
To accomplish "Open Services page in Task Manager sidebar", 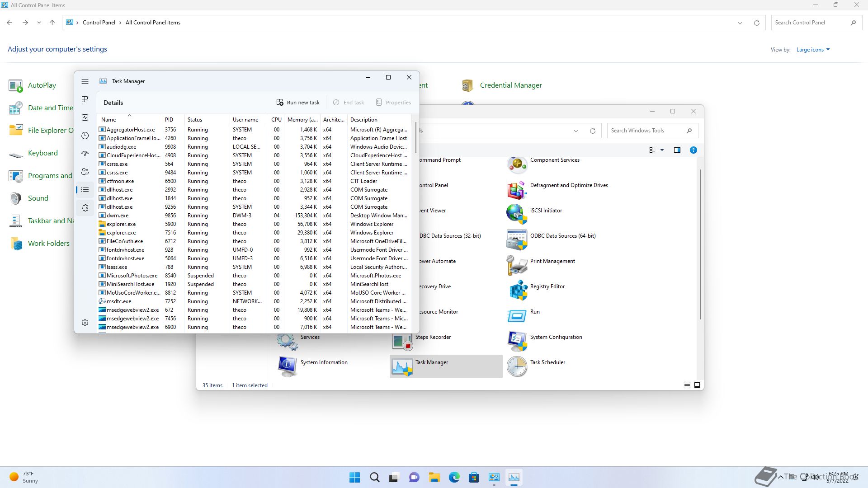I will (x=85, y=208).
